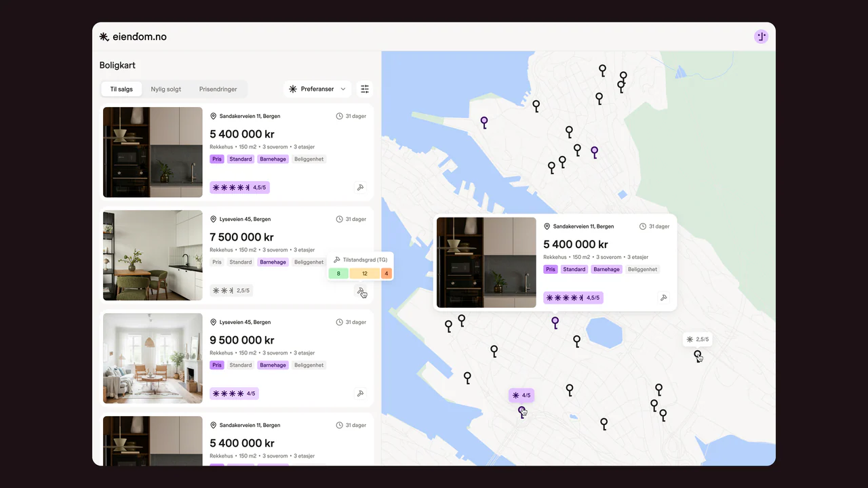The height and width of the screenshot is (488, 868).
Task: Click the 2,5/5 rating on Lyseveien listing
Action: tap(231, 291)
